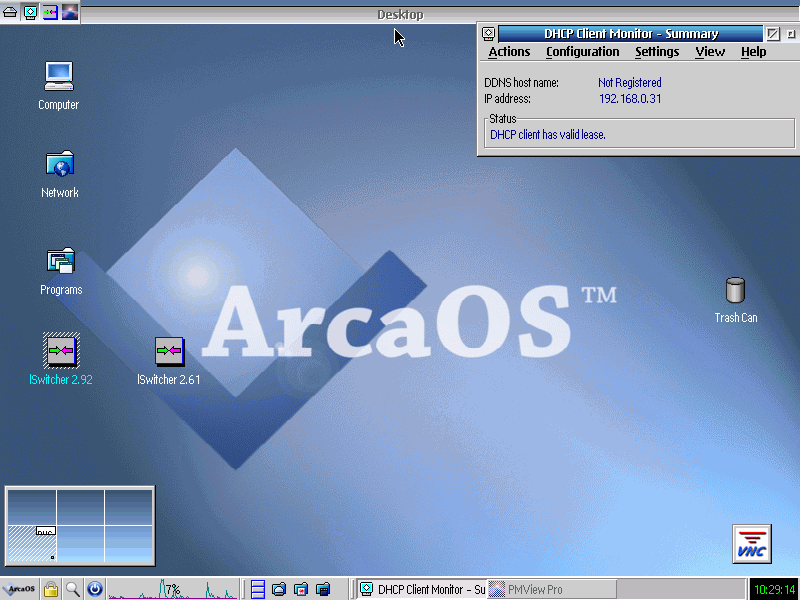Open the Actions menu

click(509, 52)
